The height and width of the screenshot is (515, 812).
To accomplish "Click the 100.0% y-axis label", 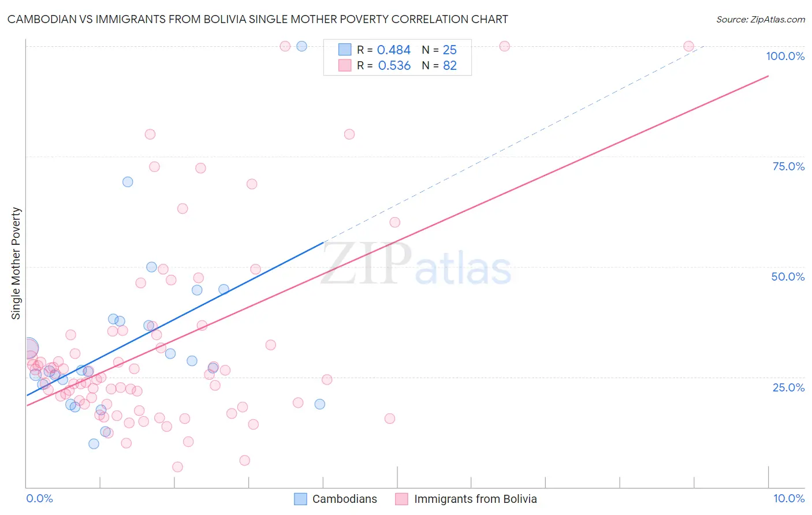I will 785,56.
